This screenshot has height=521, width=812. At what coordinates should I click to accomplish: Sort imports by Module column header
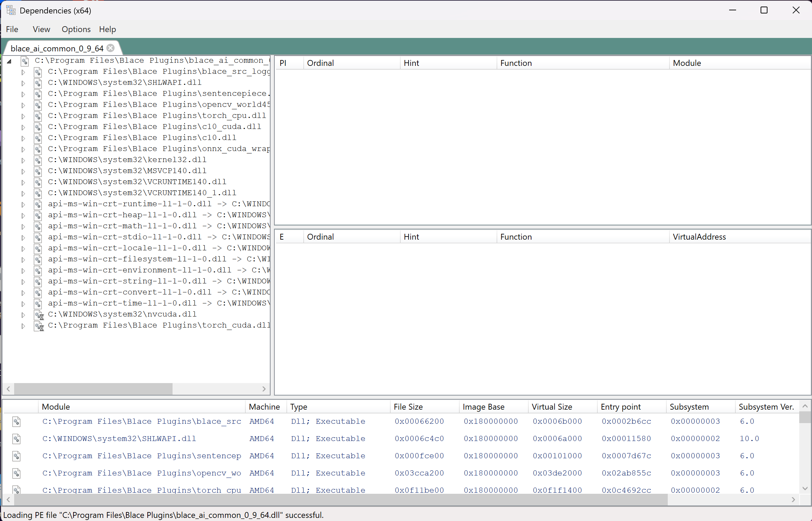740,63
